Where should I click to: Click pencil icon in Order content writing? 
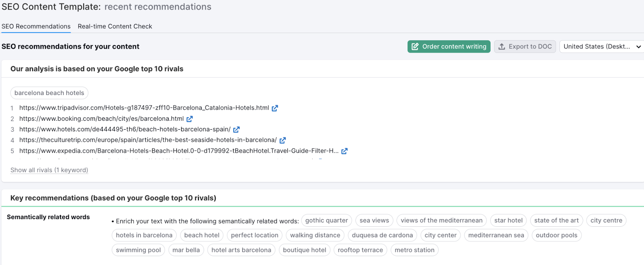point(415,47)
